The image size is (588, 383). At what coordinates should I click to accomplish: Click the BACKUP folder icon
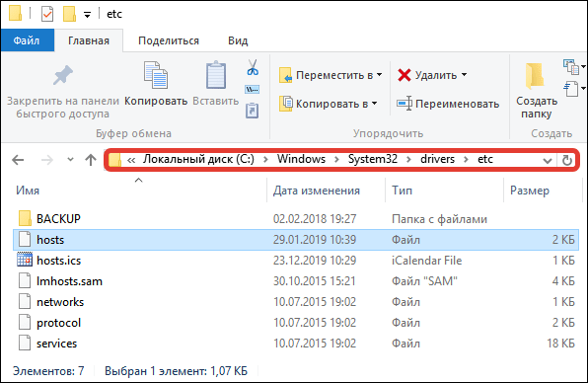[x=25, y=218]
